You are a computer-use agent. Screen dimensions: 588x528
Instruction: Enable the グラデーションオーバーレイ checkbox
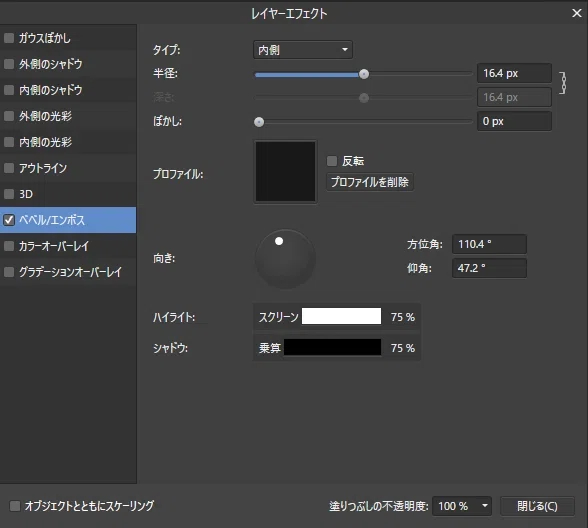tap(9, 272)
